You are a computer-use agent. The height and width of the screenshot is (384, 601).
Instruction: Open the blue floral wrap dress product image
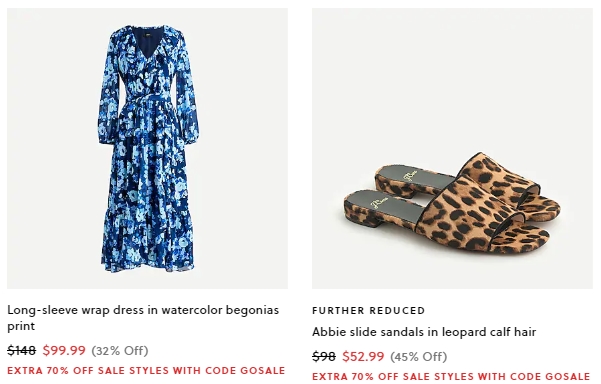[147, 148]
